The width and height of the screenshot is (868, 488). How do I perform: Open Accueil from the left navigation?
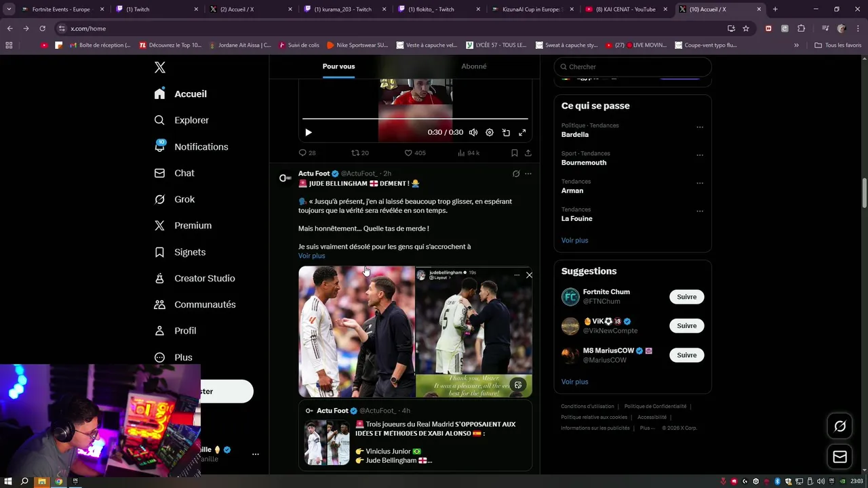coord(180,94)
